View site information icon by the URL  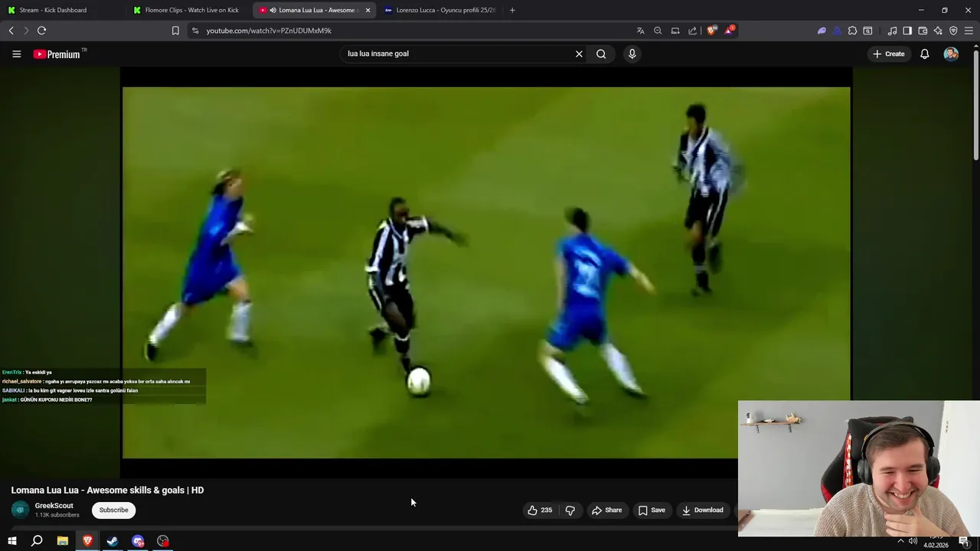[195, 31]
